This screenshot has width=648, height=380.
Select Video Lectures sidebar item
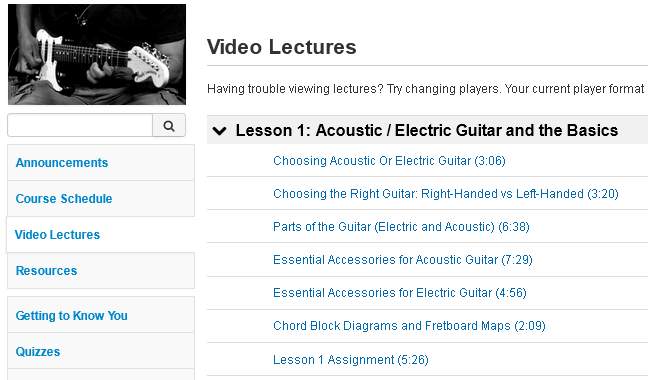point(57,235)
